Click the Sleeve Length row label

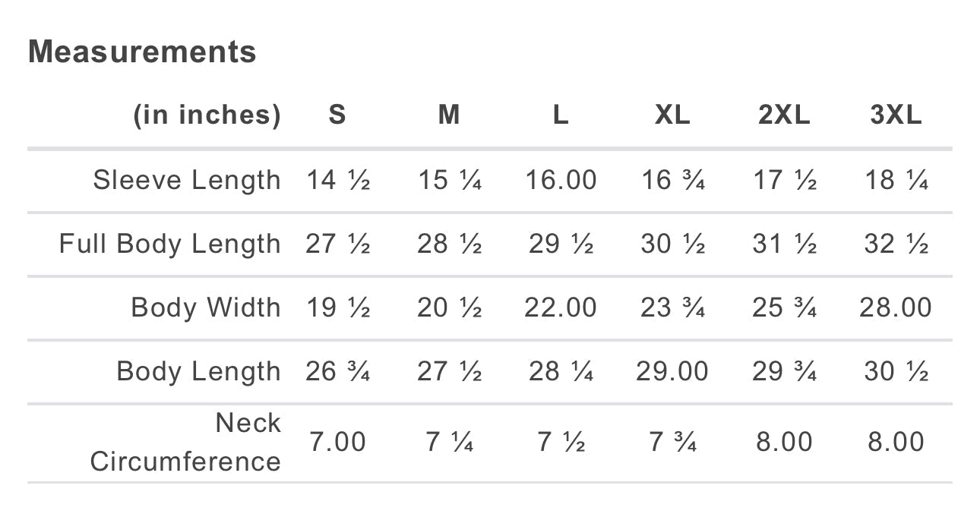187,180
